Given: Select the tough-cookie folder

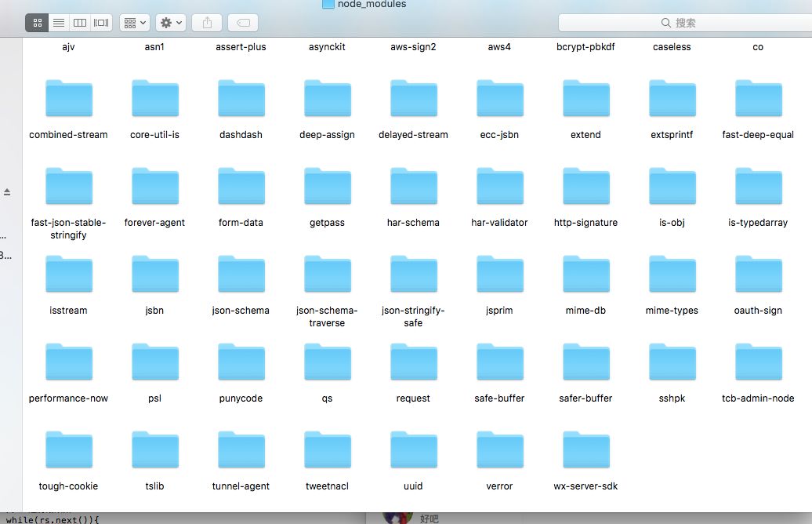Looking at the screenshot, I should click(69, 449).
